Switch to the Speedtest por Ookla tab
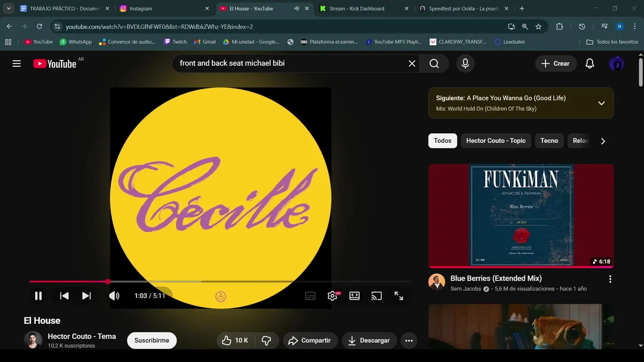This screenshot has height=362, width=644. tap(464, 9)
